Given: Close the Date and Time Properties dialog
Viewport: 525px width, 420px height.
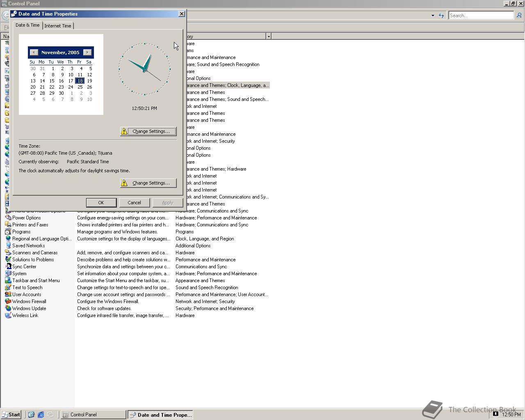Looking at the screenshot, I should pos(182,14).
